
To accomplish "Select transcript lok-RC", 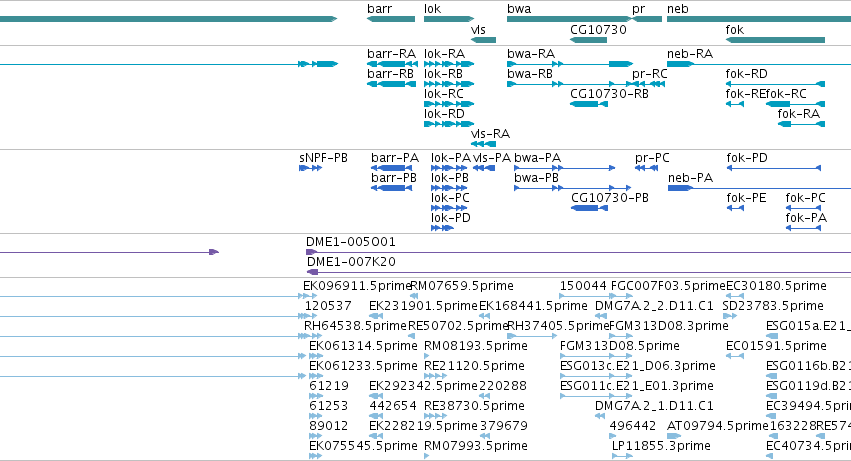I will pyautogui.click(x=444, y=94).
